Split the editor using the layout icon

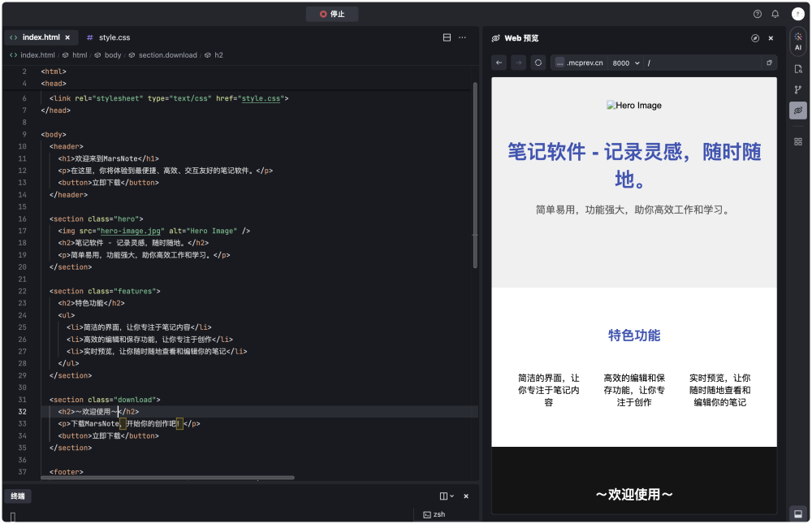point(445,37)
